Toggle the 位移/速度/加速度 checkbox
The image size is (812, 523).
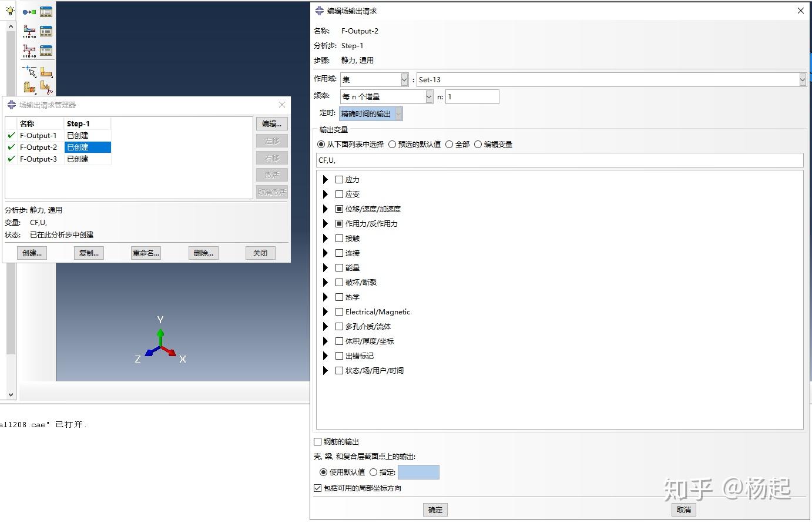tap(339, 209)
